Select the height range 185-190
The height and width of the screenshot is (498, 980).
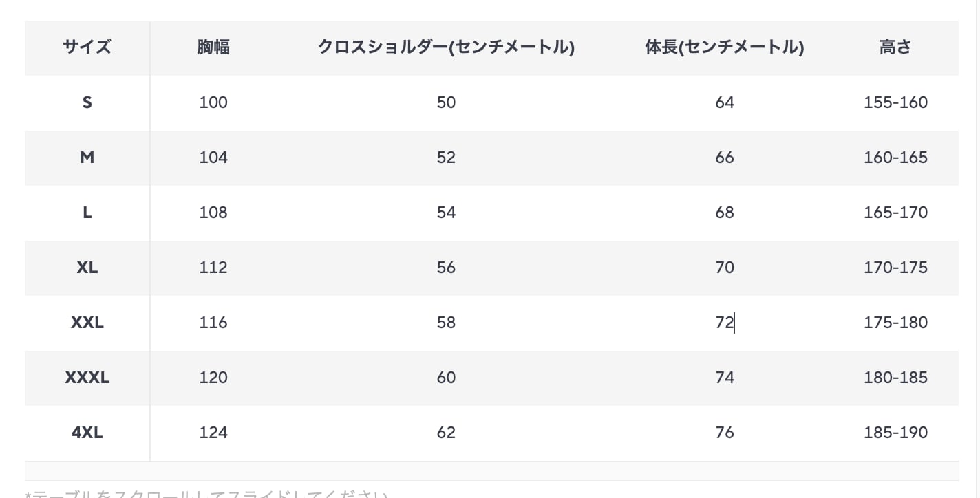[895, 433]
